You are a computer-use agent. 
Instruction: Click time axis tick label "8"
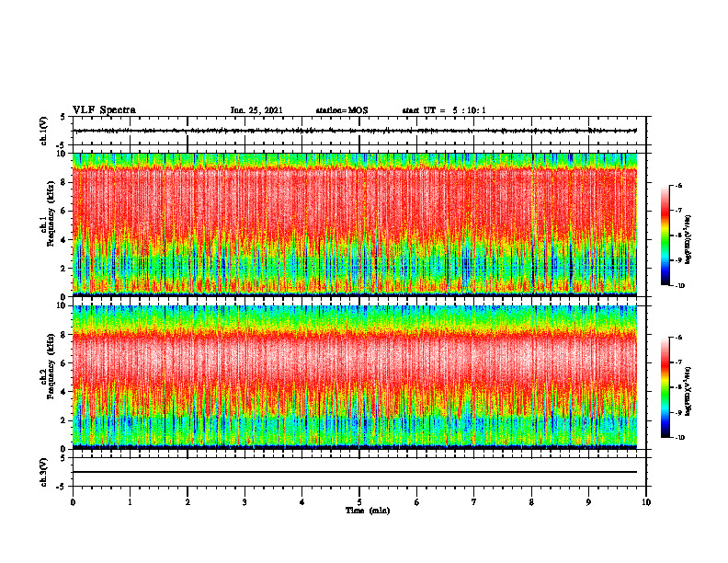point(531,502)
